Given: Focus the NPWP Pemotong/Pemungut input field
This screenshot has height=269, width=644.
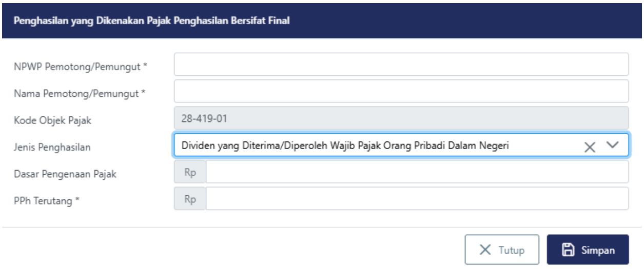Looking at the screenshot, I should (401, 65).
